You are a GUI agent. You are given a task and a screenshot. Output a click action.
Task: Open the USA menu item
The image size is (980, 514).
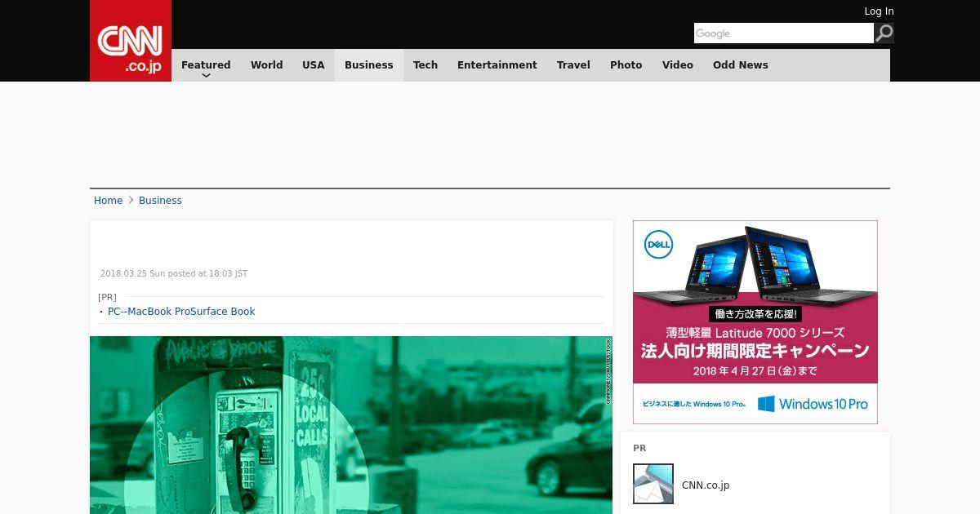click(314, 65)
